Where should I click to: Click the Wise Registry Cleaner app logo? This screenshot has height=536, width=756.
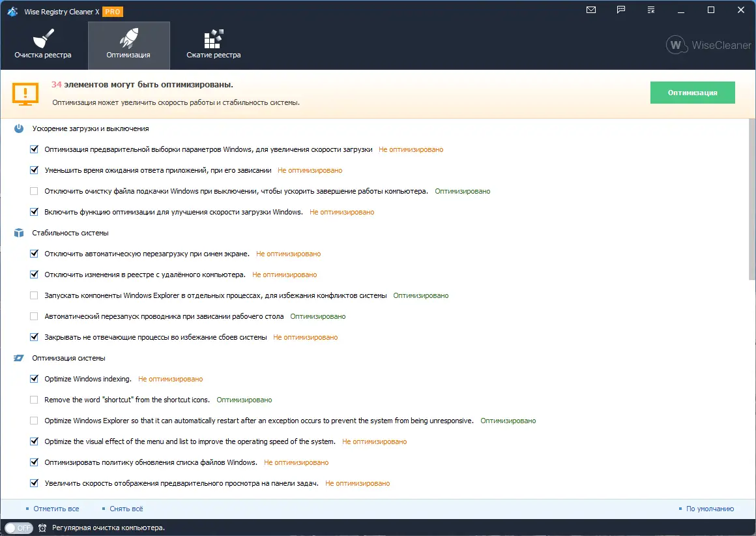[13, 12]
